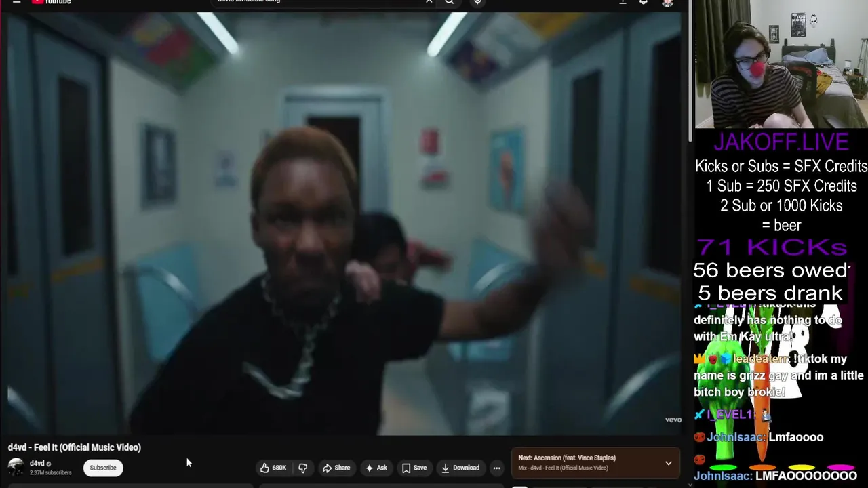
Task: Download the Feel It video
Action: coord(460,468)
